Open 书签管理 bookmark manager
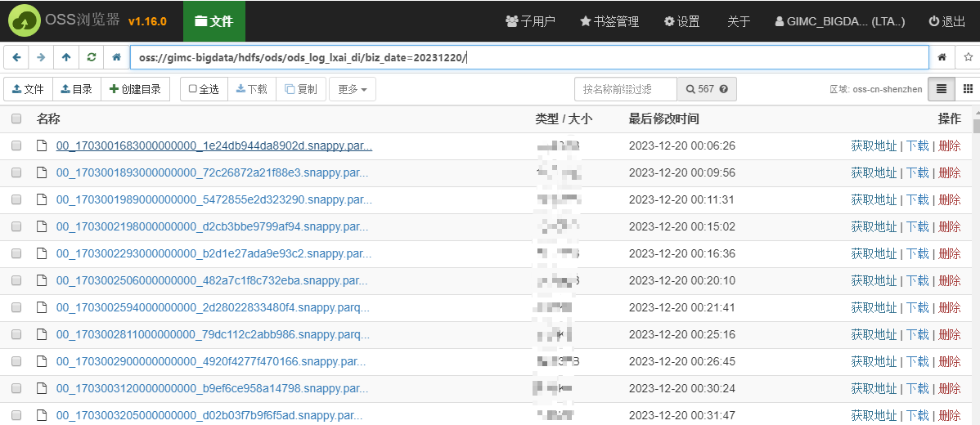This screenshot has height=425, width=980. point(609,21)
